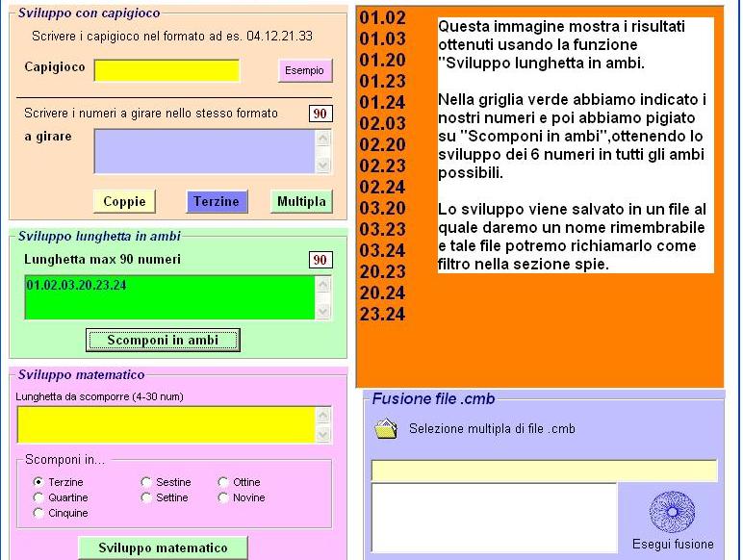Select the Terzine radio button
The width and height of the screenshot is (743, 560).
[x=38, y=482]
